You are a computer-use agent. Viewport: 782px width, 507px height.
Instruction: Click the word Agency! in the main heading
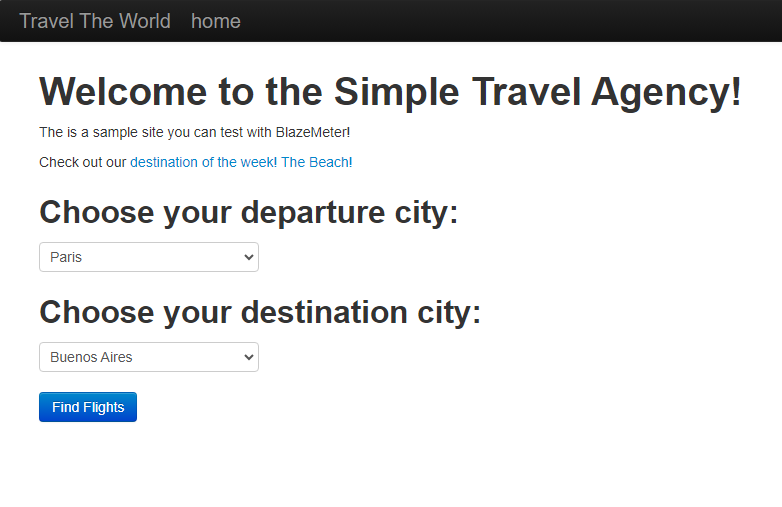click(x=666, y=92)
